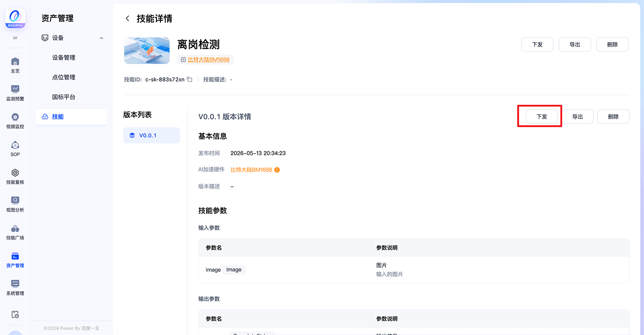Open 系统管理 system management icon
This screenshot has width=644, height=335.
pyautogui.click(x=15, y=284)
